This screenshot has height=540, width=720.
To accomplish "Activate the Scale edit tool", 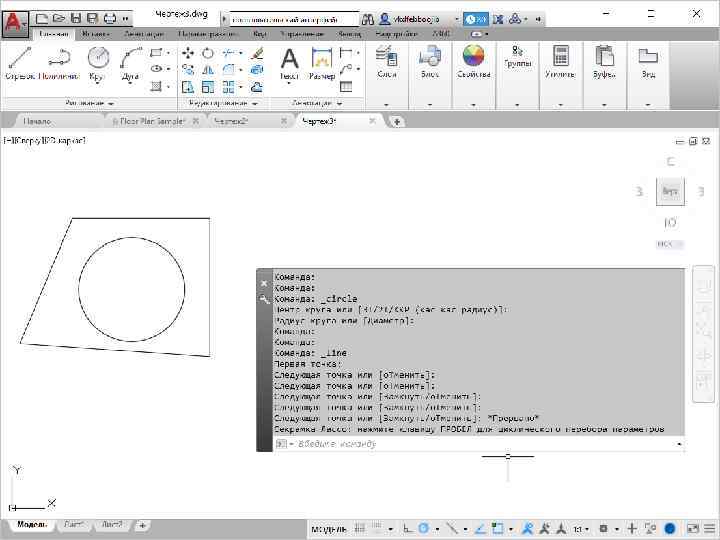I will pos(208,87).
